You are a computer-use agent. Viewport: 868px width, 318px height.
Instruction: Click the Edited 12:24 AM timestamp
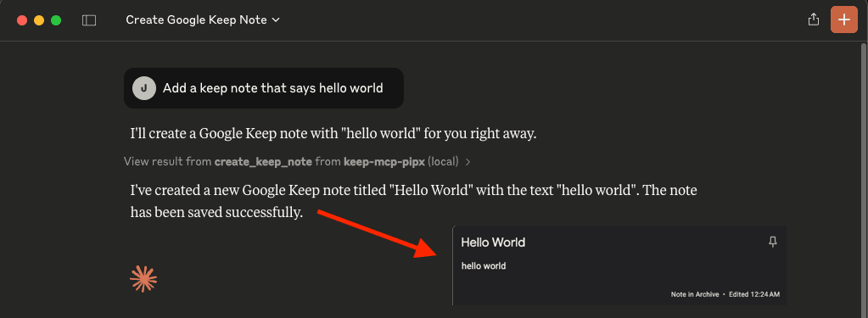click(x=754, y=294)
